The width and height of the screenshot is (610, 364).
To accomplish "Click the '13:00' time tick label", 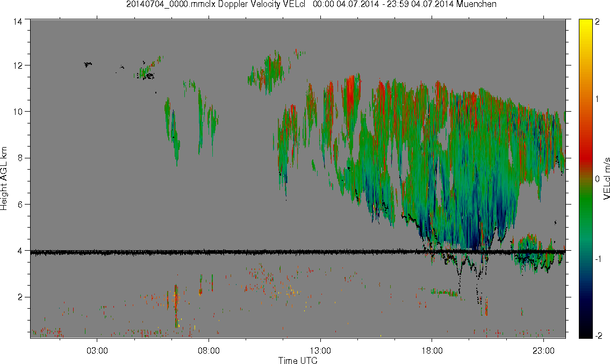I will click(320, 351).
